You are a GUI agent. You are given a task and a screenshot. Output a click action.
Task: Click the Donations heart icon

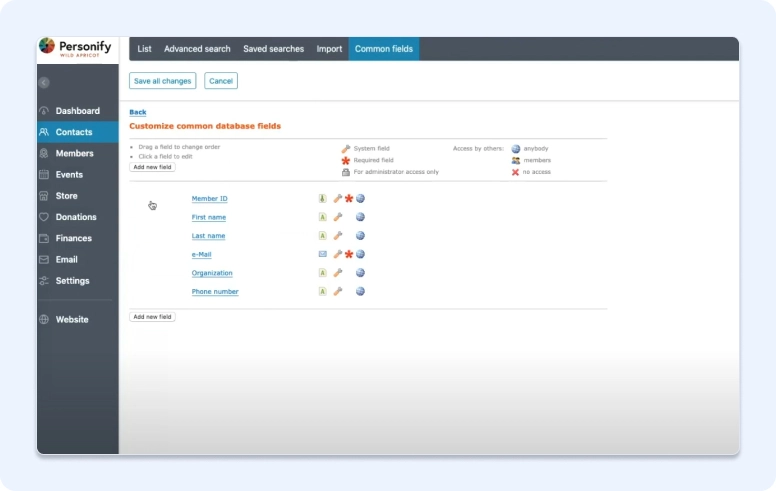44,217
